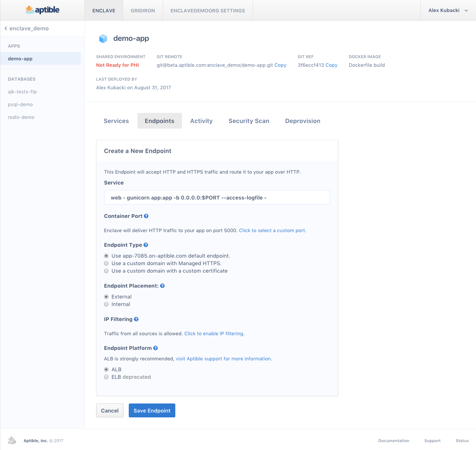
Task: Select custom domain with custom certificate
Action: pos(106,271)
